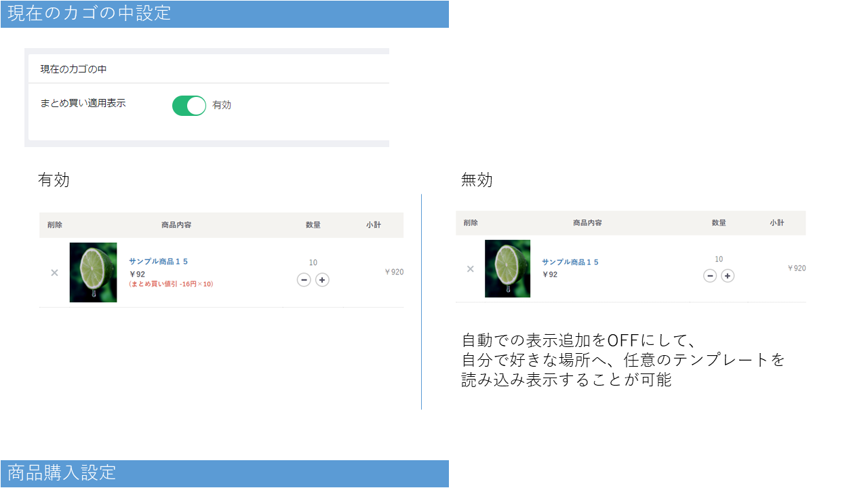Open サンプル商品１５ link in the 有効 cart
Viewport: 868px width, 488px height.
point(158,262)
